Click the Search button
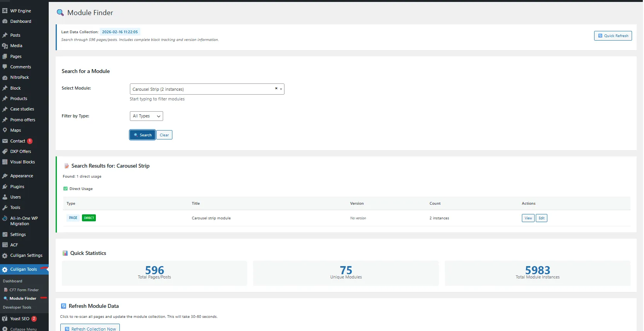The width and height of the screenshot is (644, 331). pos(142,135)
